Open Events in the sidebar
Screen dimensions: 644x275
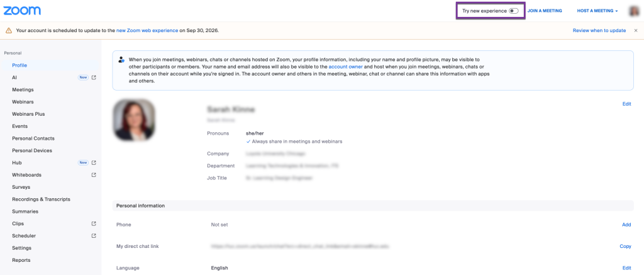pos(19,126)
